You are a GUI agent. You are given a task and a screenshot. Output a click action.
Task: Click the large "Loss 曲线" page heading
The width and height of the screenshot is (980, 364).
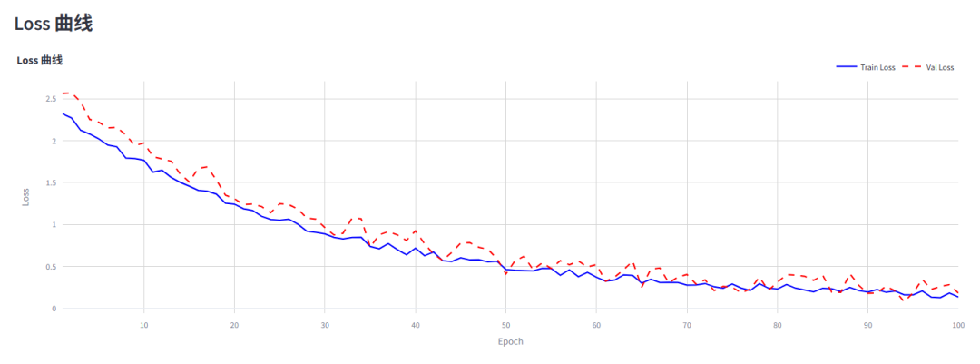54,24
